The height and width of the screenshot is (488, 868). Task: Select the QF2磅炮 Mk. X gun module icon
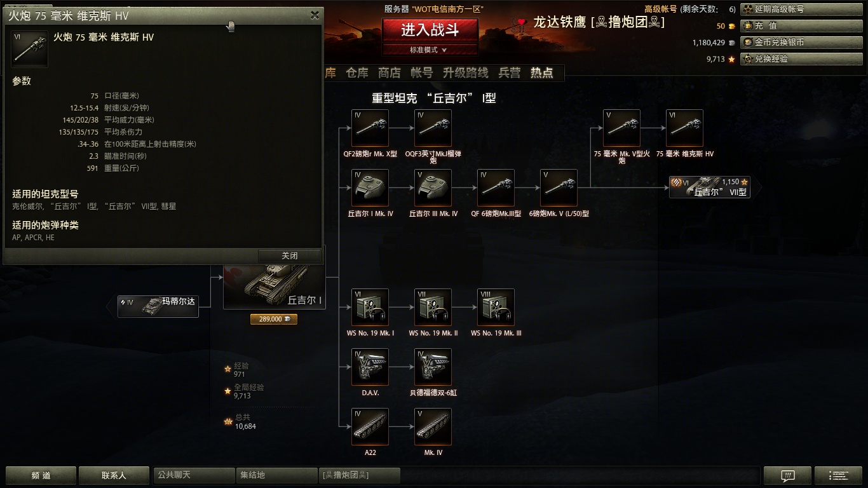pyautogui.click(x=370, y=128)
